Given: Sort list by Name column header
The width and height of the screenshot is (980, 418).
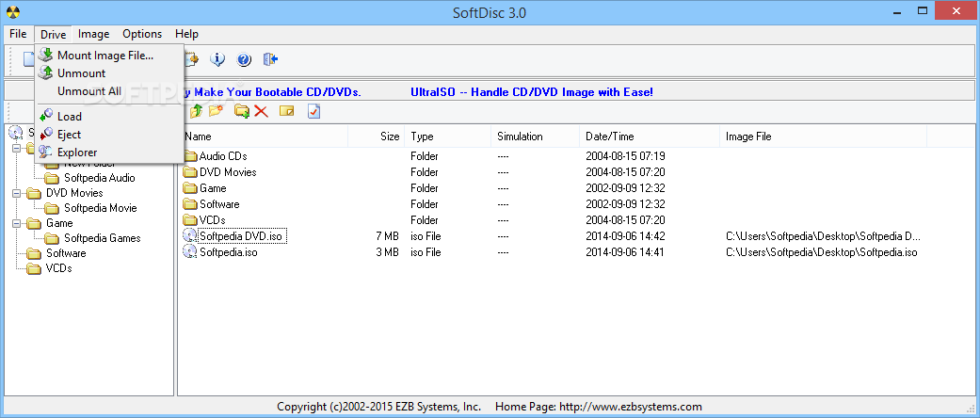Looking at the screenshot, I should 265,137.
